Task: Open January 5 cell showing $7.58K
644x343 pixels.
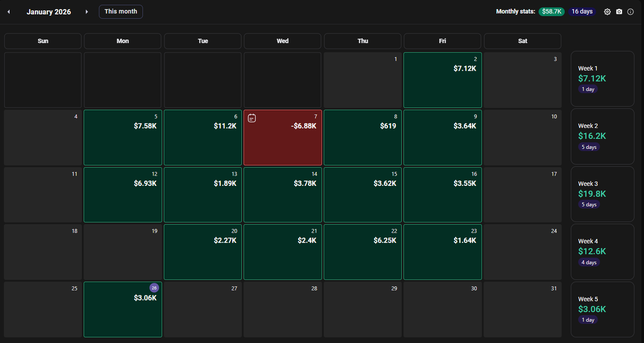Action: (x=123, y=138)
